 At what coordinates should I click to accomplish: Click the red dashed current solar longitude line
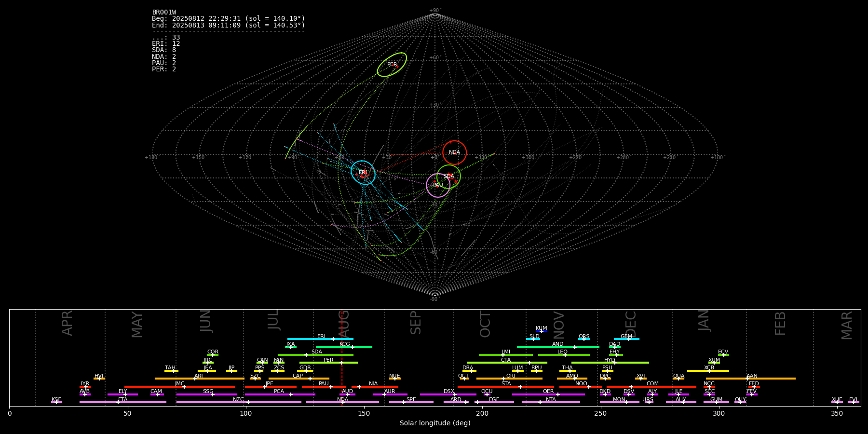342,357
